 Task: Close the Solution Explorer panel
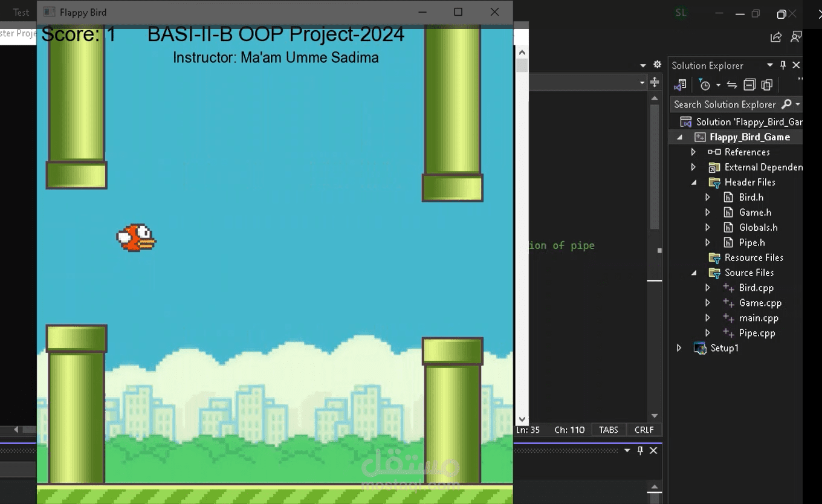[796, 65]
